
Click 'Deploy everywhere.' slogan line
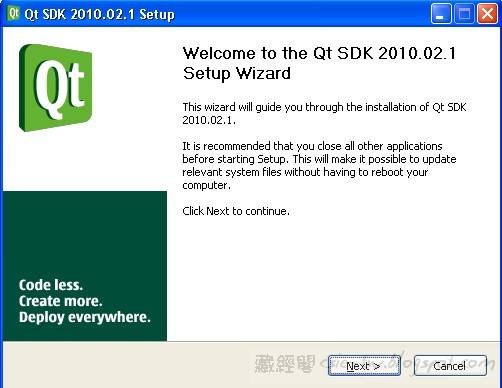pyautogui.click(x=85, y=317)
